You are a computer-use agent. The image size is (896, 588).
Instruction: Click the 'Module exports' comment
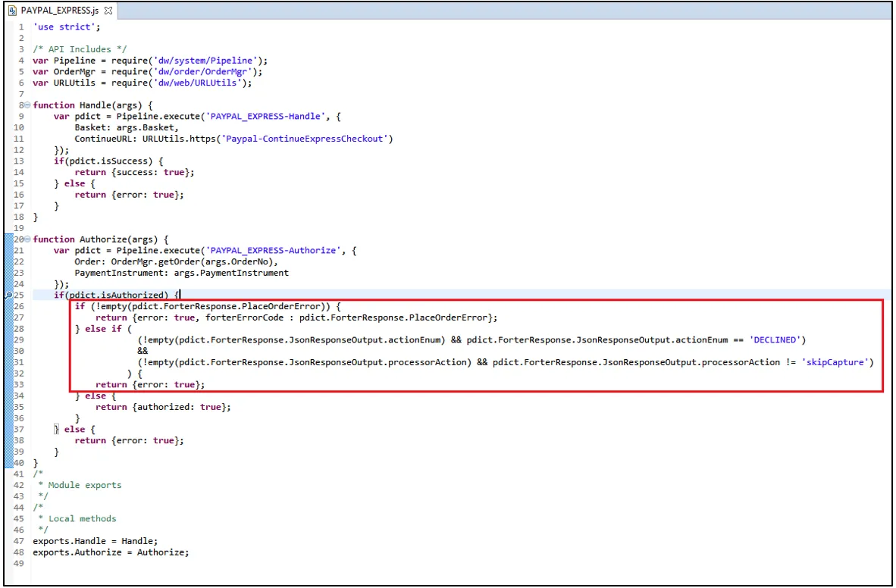tap(85, 485)
